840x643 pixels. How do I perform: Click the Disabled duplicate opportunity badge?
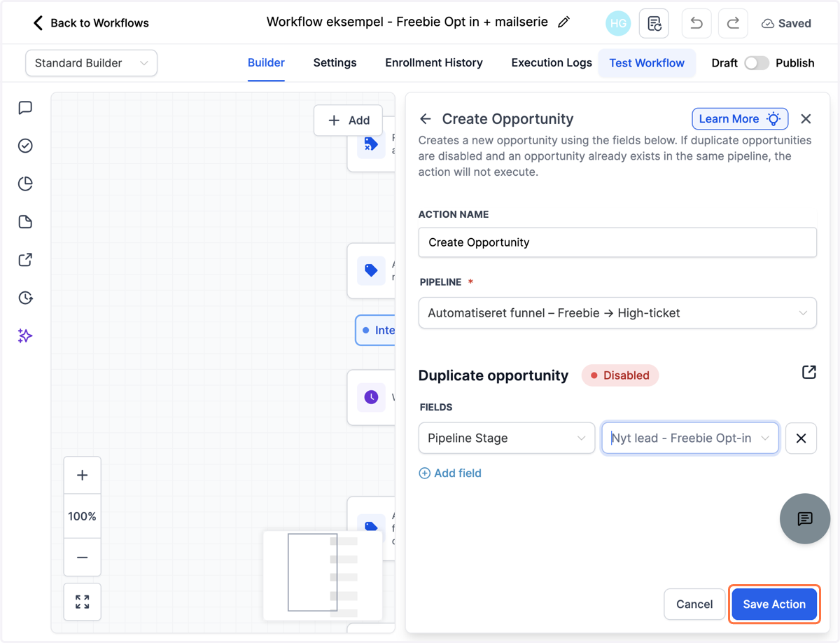coord(620,375)
